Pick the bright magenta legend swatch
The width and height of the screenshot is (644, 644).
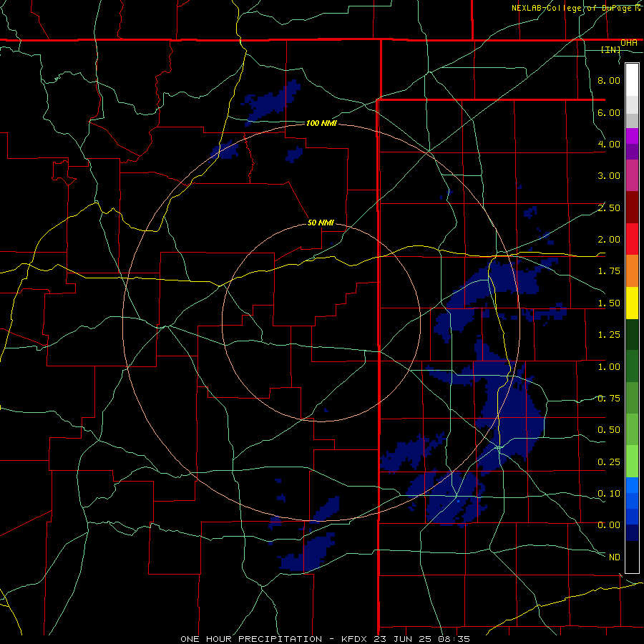632,136
